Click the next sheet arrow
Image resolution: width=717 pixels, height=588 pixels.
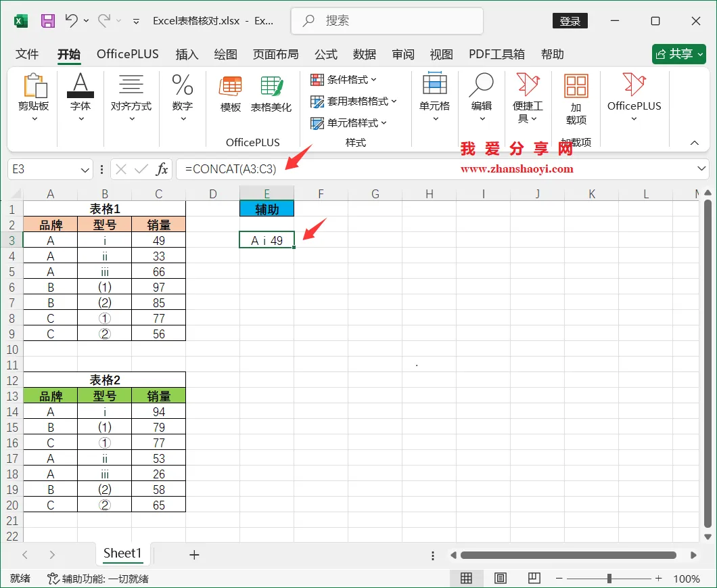52,555
